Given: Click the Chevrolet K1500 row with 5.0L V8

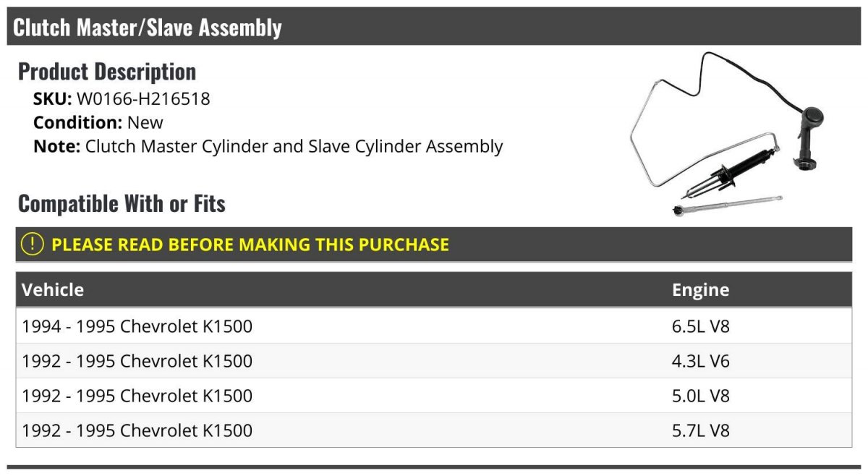Looking at the screenshot, I should click(x=434, y=396).
